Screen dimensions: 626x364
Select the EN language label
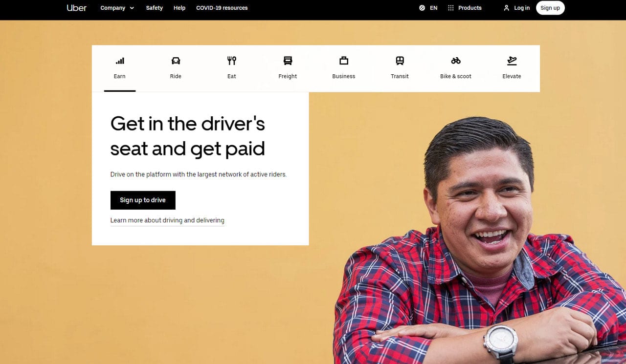(433, 8)
